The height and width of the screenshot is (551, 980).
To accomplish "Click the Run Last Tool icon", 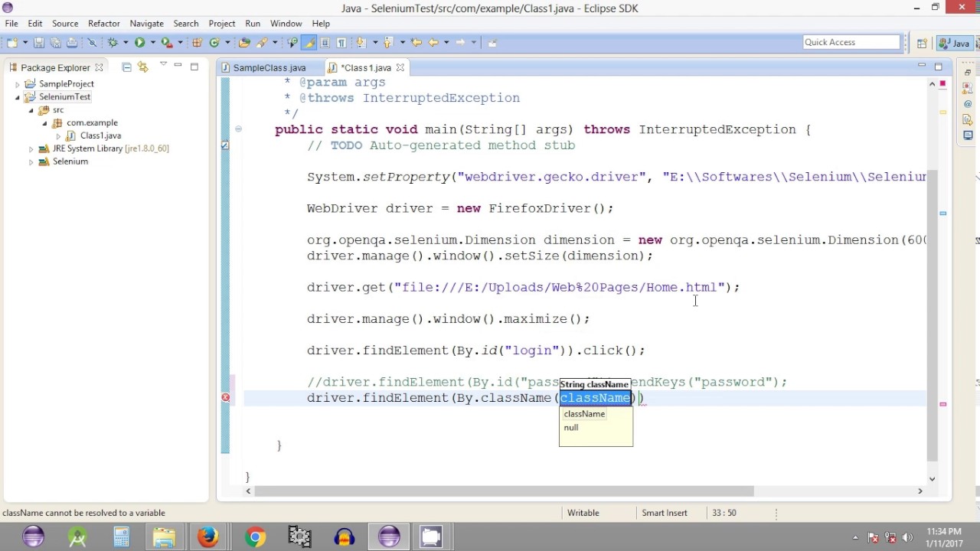I will click(x=166, y=43).
